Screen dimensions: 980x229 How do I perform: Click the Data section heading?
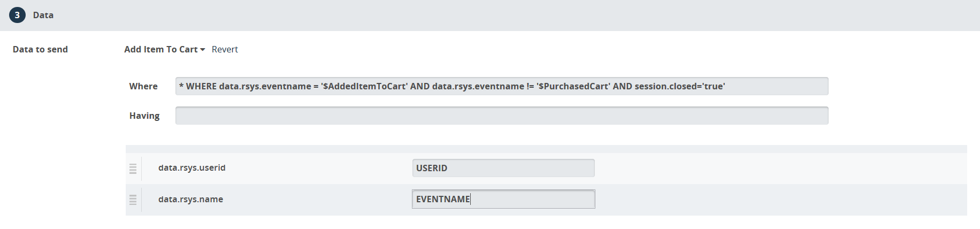[43, 15]
